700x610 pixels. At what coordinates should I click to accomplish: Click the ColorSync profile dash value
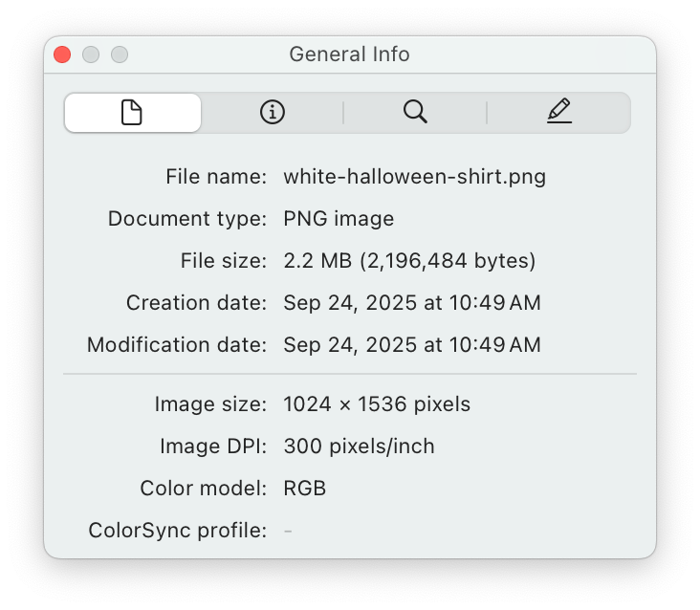click(288, 531)
